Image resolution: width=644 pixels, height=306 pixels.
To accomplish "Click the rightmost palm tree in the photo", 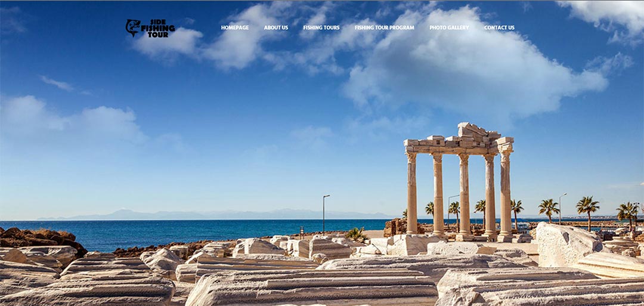I will 627,212.
